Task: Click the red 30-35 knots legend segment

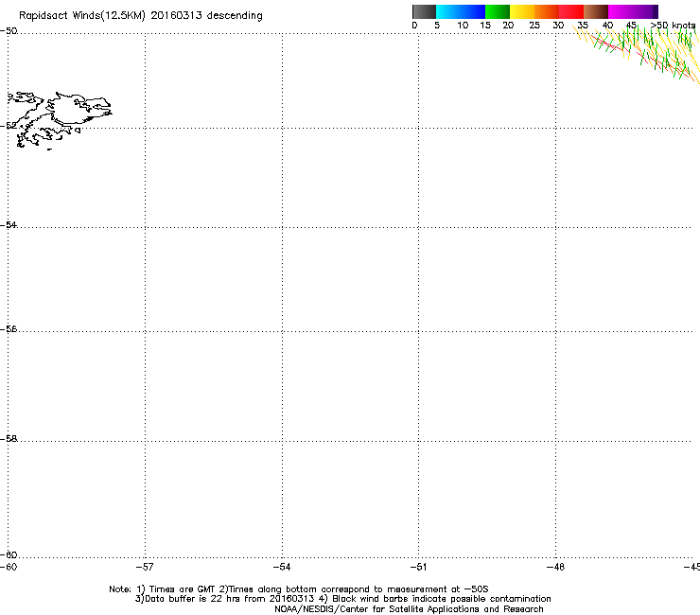Action: (571, 11)
